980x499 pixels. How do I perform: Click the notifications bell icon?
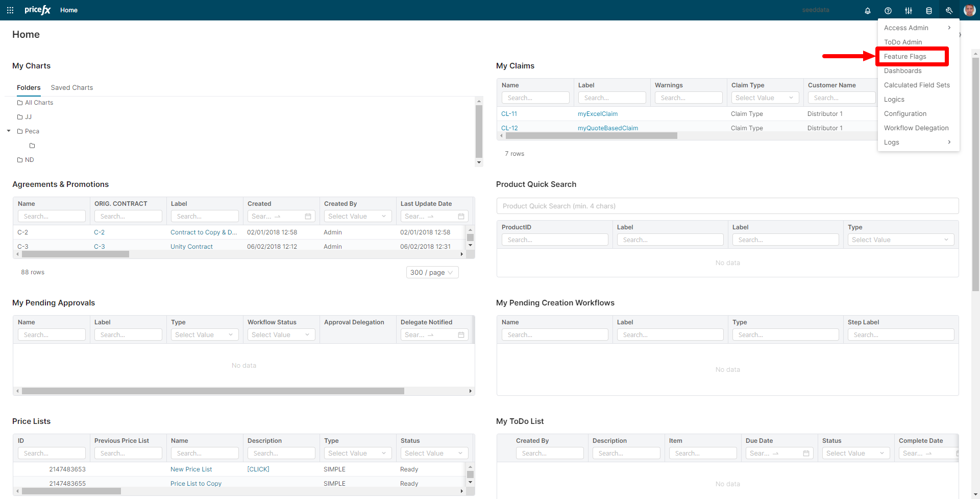(867, 11)
